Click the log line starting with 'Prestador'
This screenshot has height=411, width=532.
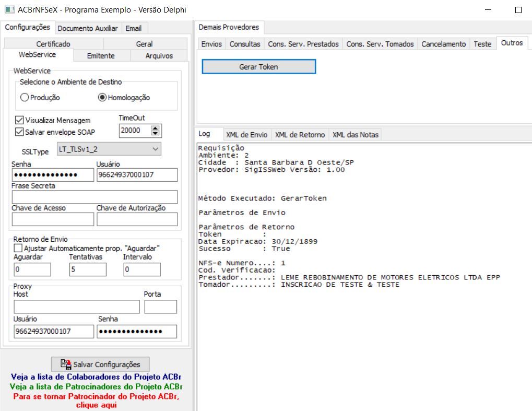coord(349,277)
